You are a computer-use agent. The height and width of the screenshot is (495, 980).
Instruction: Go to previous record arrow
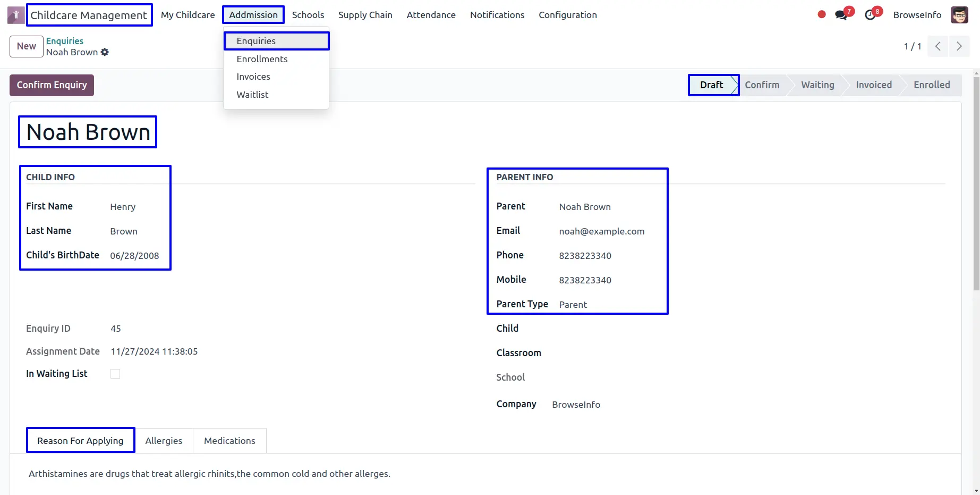(938, 46)
